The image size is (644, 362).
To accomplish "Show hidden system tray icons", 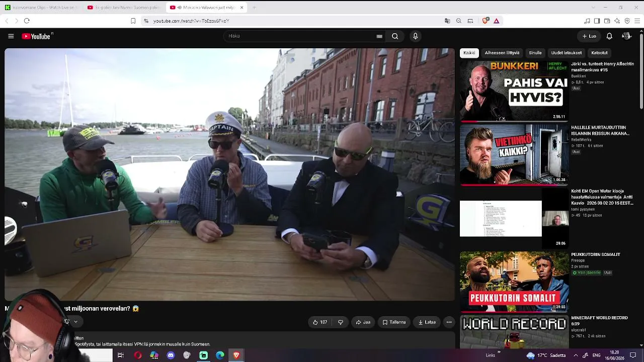I will (x=576, y=355).
